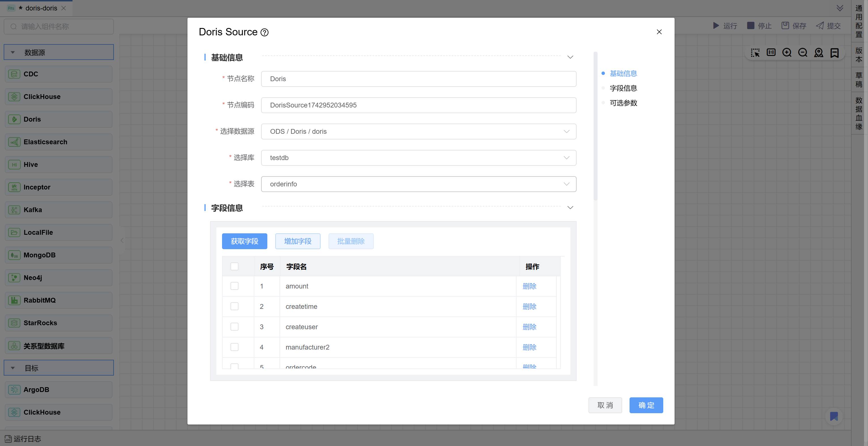This screenshot has height=446, width=868.
Task: Click the 获取字段 button
Action: coord(244,241)
